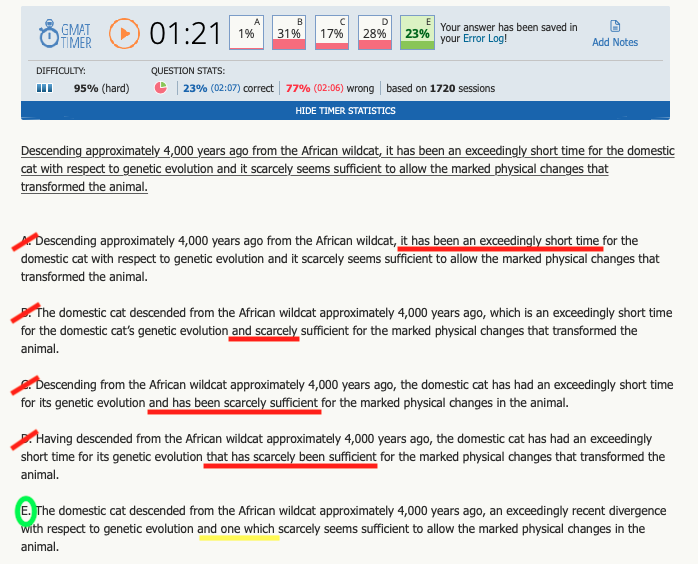Click the 01:21 timer display
The height and width of the screenshot is (564, 698).
[185, 34]
